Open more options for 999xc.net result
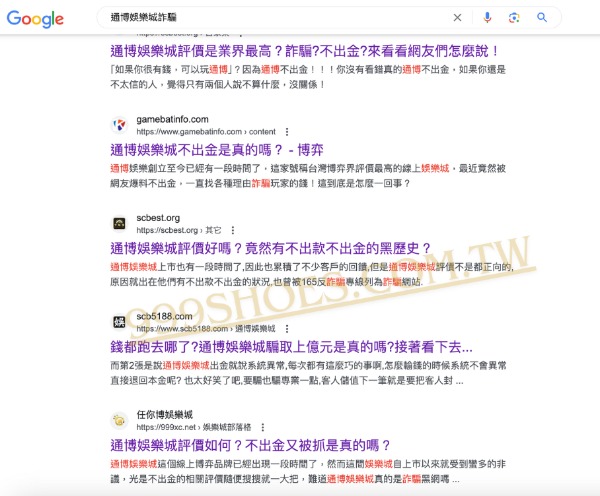The width and height of the screenshot is (600, 496). (262, 427)
